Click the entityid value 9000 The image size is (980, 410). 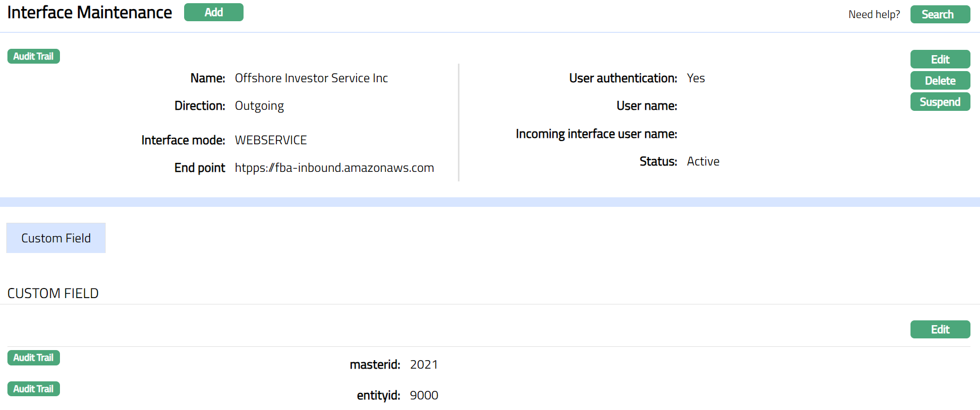tap(424, 395)
